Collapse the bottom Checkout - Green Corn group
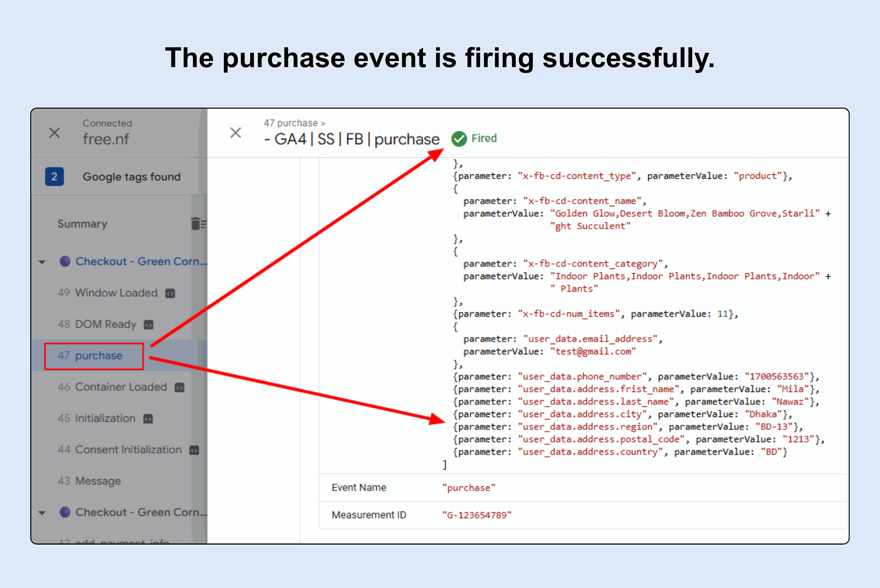 point(42,512)
